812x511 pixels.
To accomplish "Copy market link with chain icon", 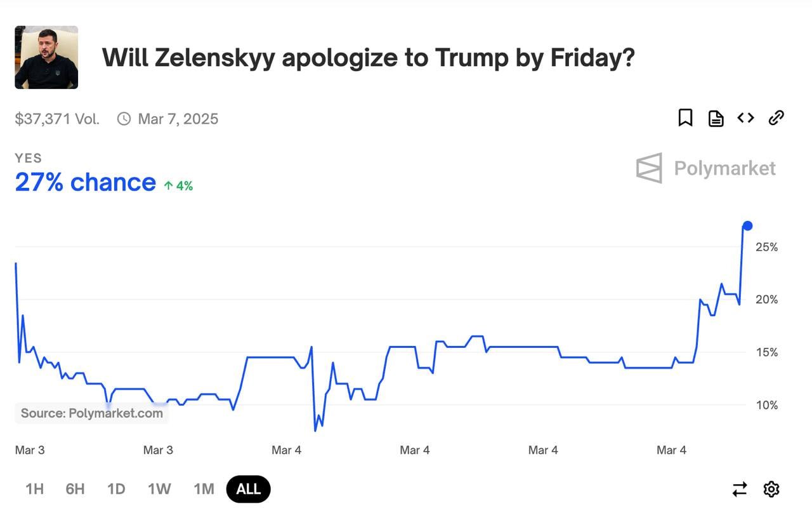I will pyautogui.click(x=776, y=118).
